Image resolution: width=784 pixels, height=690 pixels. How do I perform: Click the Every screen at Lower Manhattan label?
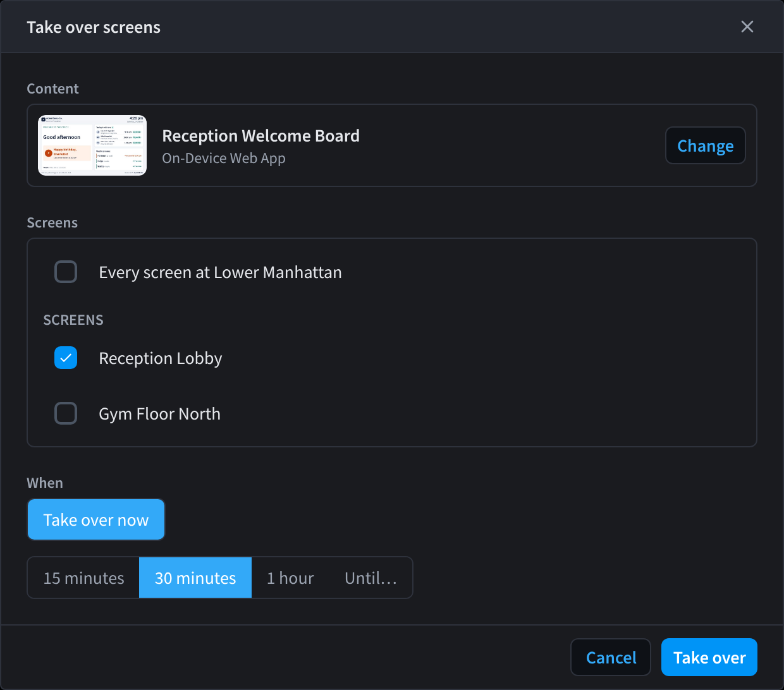point(220,272)
